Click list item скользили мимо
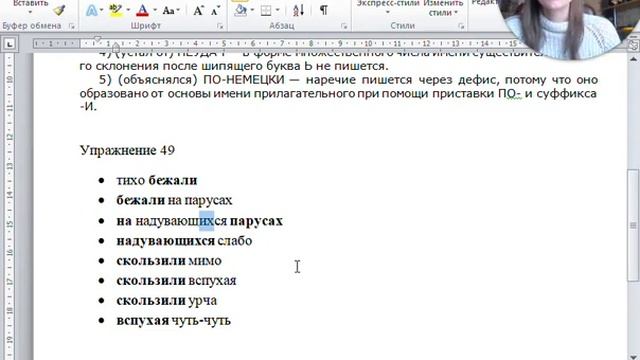Viewport: 640px width, 360px height. coord(169,261)
